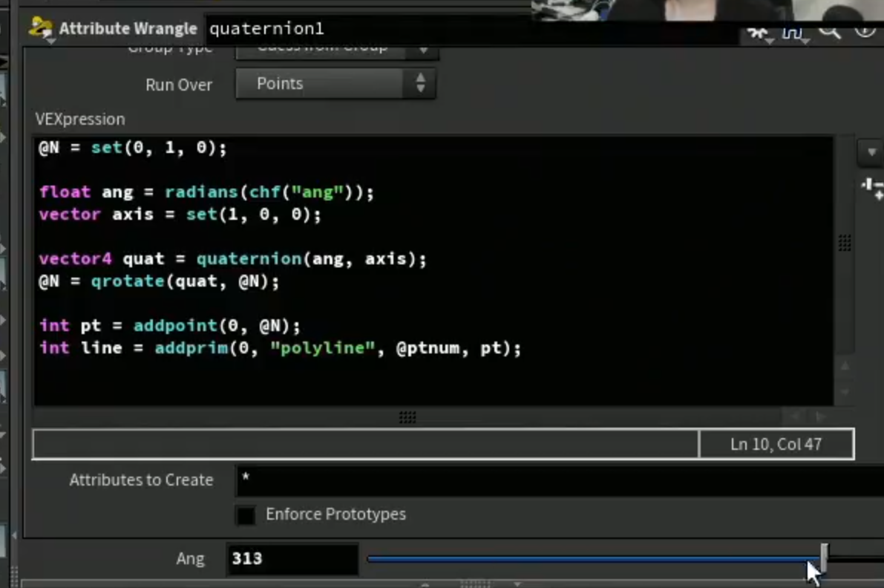Click the Ang slider handle
884x588 pixels.
(x=824, y=558)
